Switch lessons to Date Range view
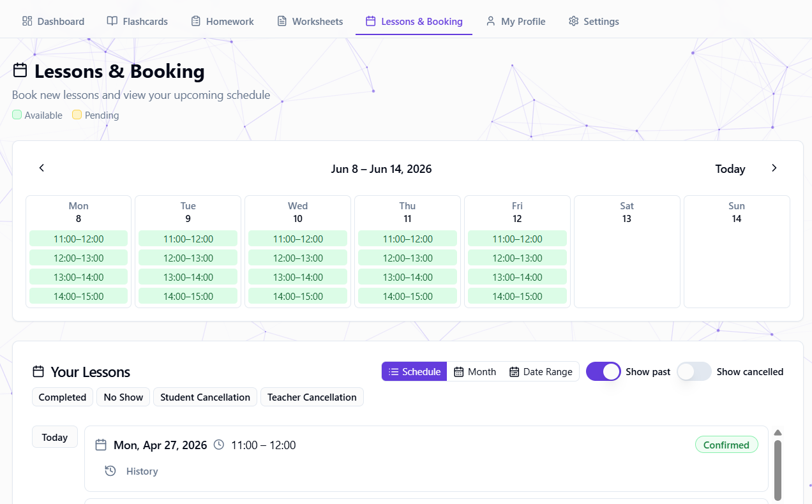 click(x=541, y=371)
